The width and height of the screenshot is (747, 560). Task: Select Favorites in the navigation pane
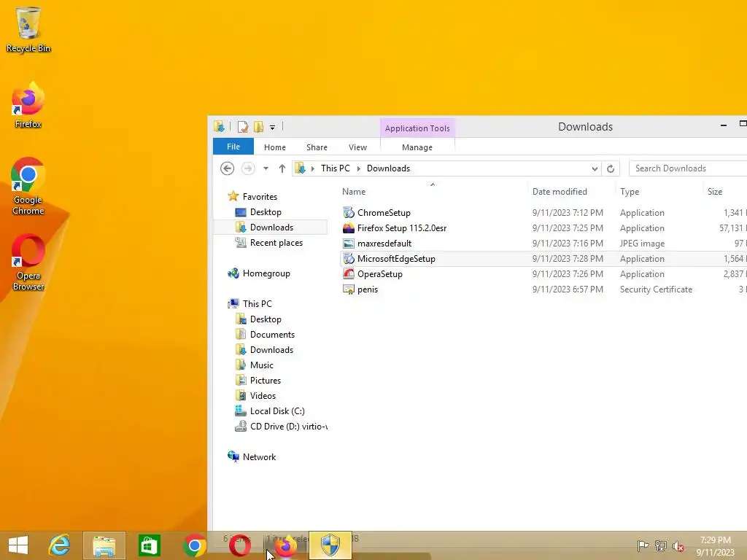click(x=260, y=197)
